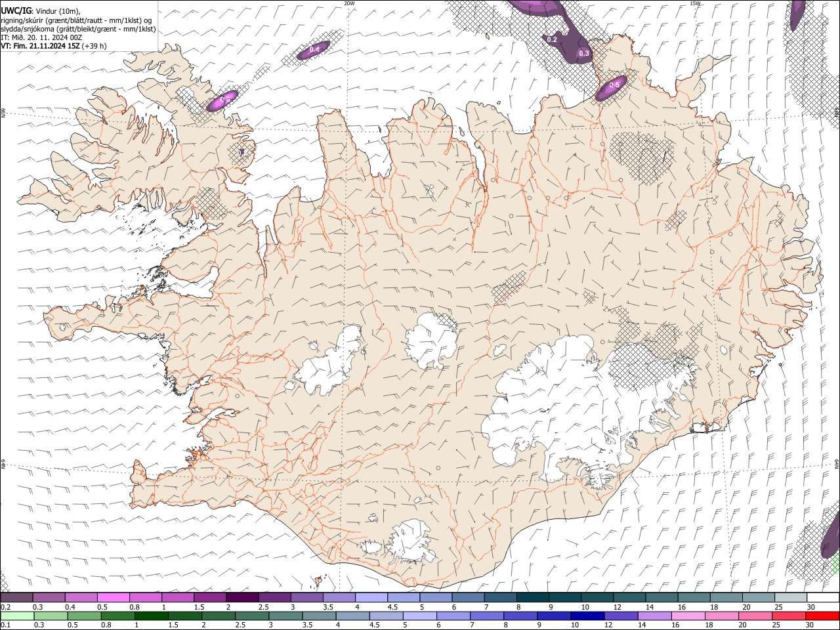Click the "IT: Mið. 20. 11. 2024 00Z" line
The height and width of the screenshot is (630, 840).
(x=41, y=37)
